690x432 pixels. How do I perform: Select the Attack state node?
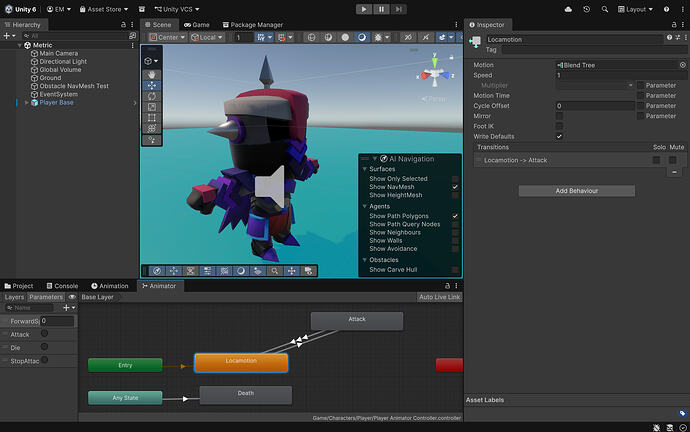coord(357,321)
